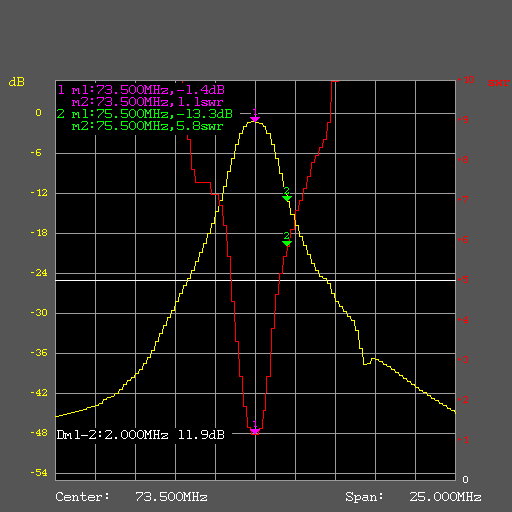This screenshot has width=512, height=512.
Task: Click the -48 dB axis tick label
Action: [x=39, y=433]
